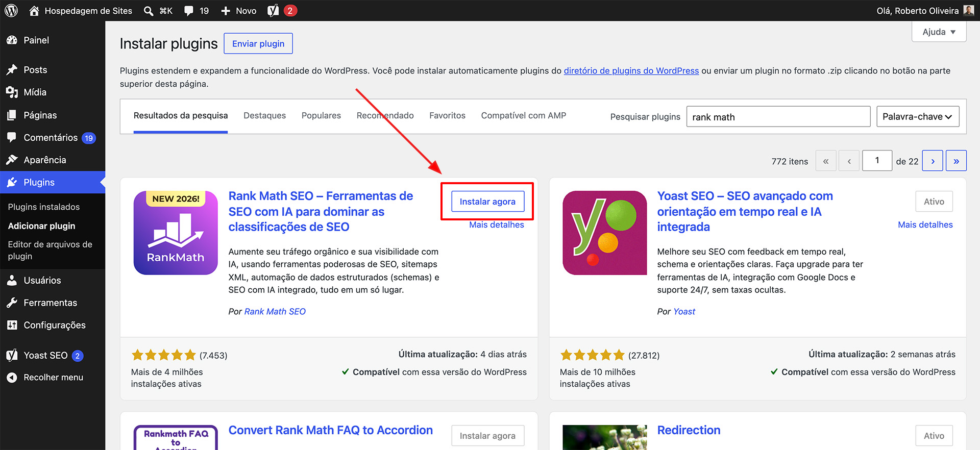
Task: Visit the Rank Math SEO author link
Action: 275,312
